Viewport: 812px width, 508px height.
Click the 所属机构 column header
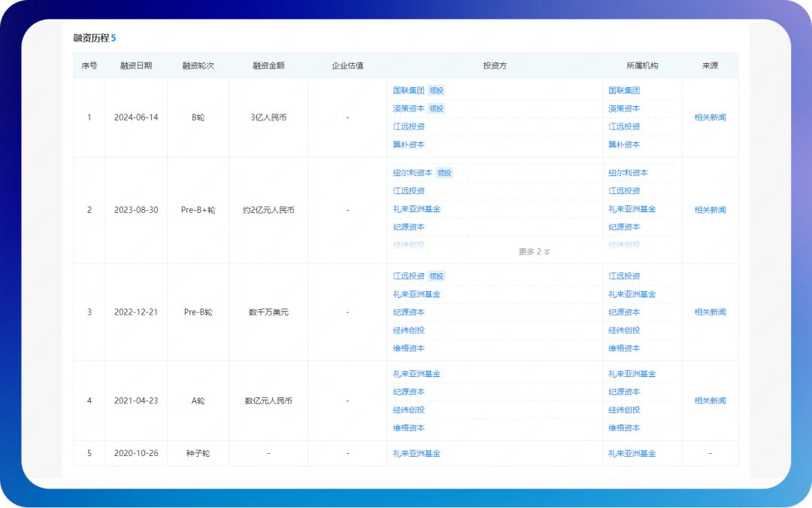[x=642, y=65]
